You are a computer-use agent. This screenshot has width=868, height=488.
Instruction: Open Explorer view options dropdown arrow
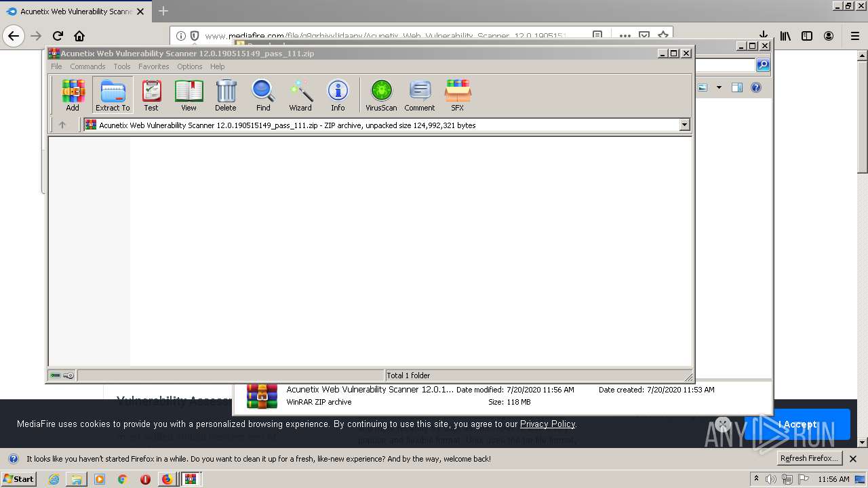(x=719, y=87)
